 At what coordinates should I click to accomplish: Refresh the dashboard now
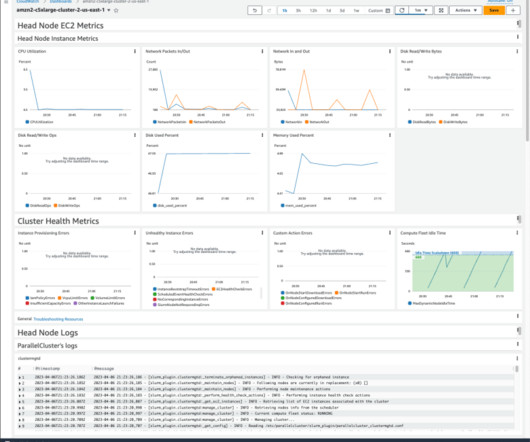point(402,10)
